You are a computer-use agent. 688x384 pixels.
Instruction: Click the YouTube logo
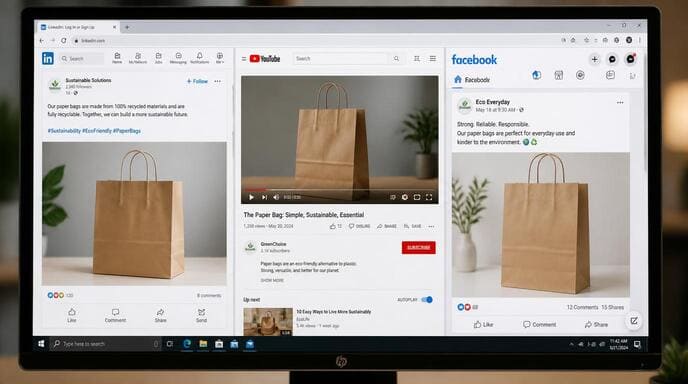[x=265, y=58]
